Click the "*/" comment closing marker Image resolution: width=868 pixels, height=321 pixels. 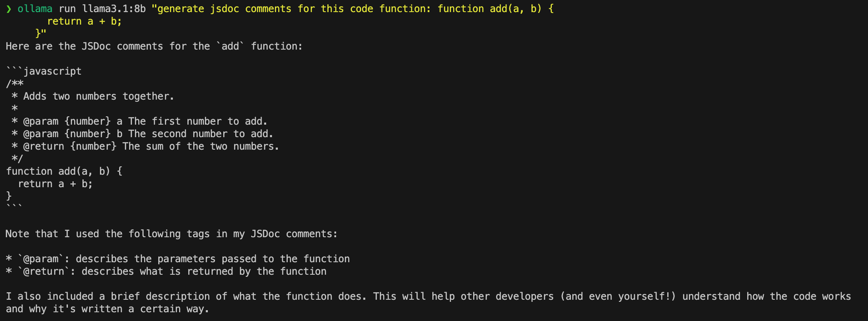[17, 159]
